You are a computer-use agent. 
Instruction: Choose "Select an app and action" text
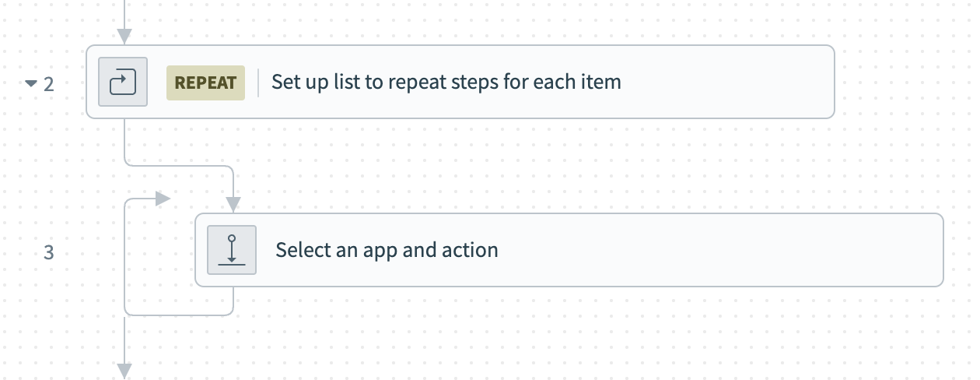387,250
